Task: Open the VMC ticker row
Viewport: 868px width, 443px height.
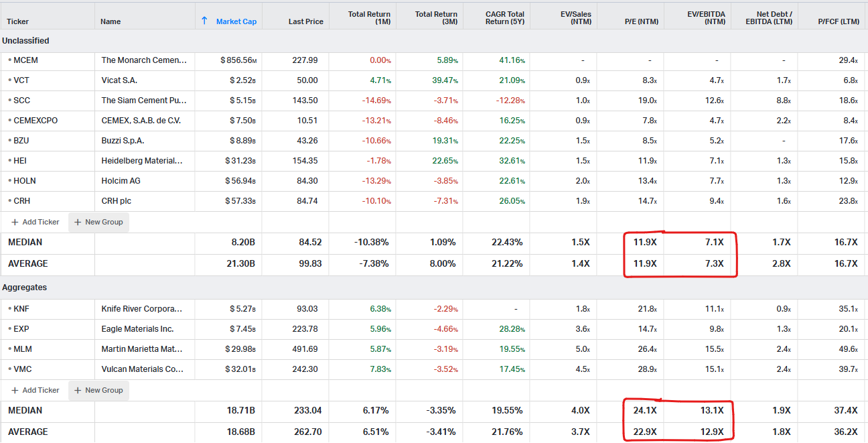Action: click(23, 369)
